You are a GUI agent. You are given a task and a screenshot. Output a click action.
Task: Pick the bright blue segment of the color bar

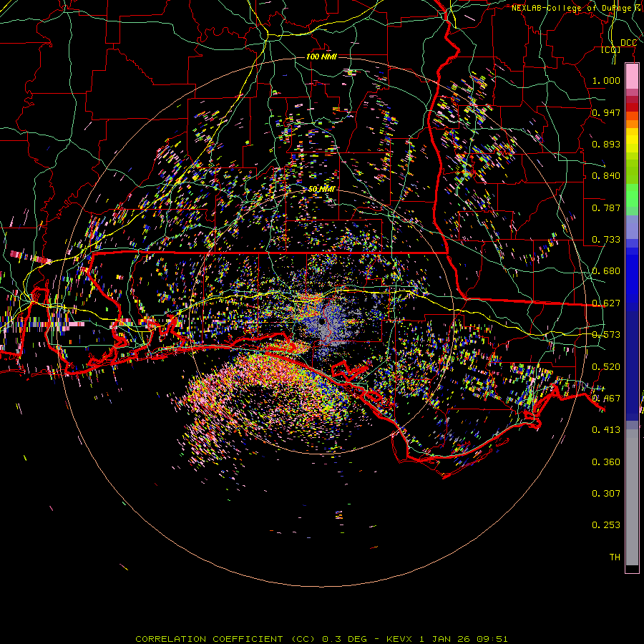tap(632, 279)
